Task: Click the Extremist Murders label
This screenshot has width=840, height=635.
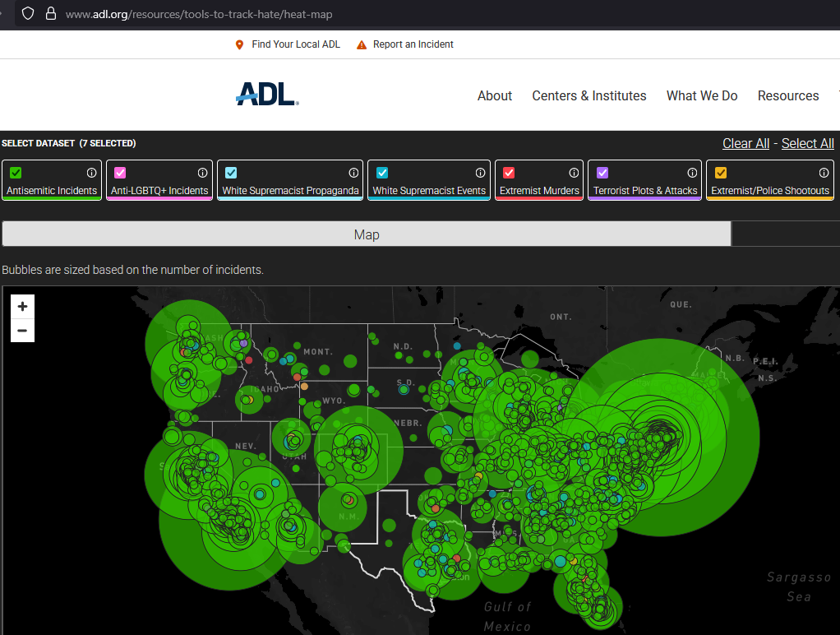Action: pos(539,190)
